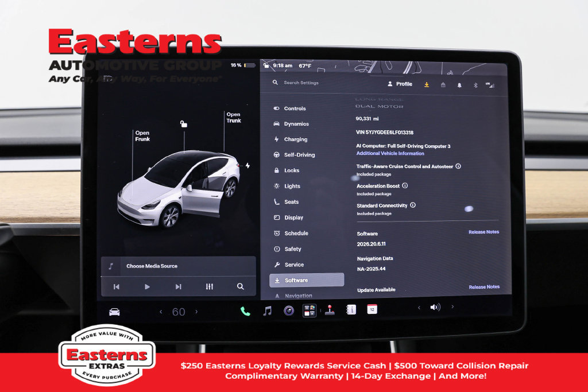Mute using the volume speaker icon

pyautogui.click(x=435, y=307)
